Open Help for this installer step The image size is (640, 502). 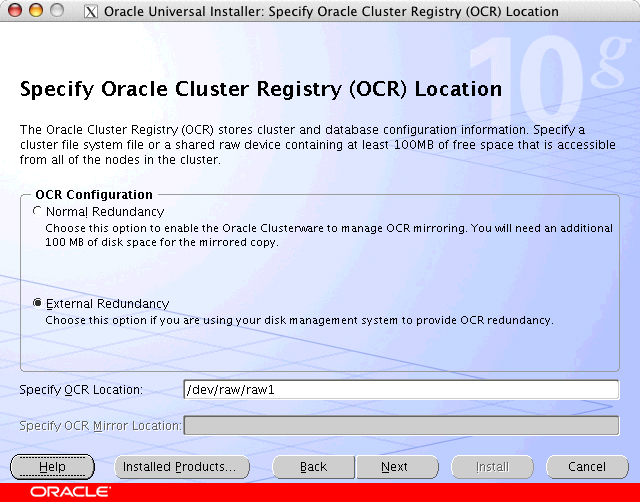52,467
